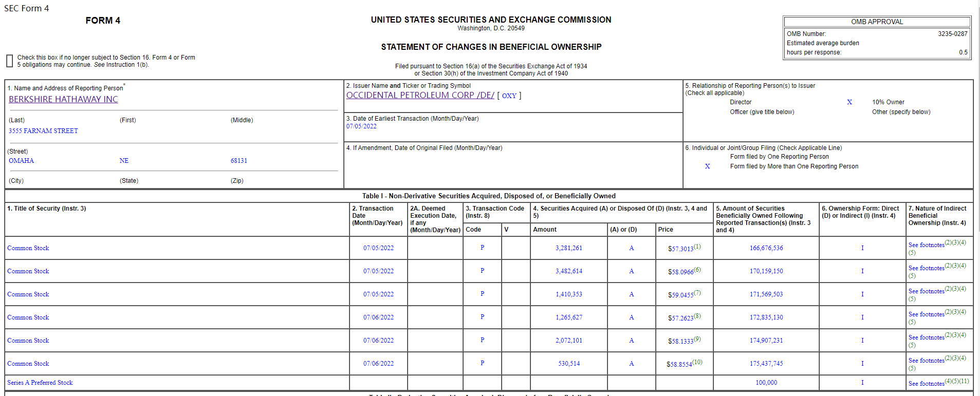Click 'See footnotes' in the Series A Preferred Stock row
Viewport: 980px width, 396px height.
click(927, 384)
